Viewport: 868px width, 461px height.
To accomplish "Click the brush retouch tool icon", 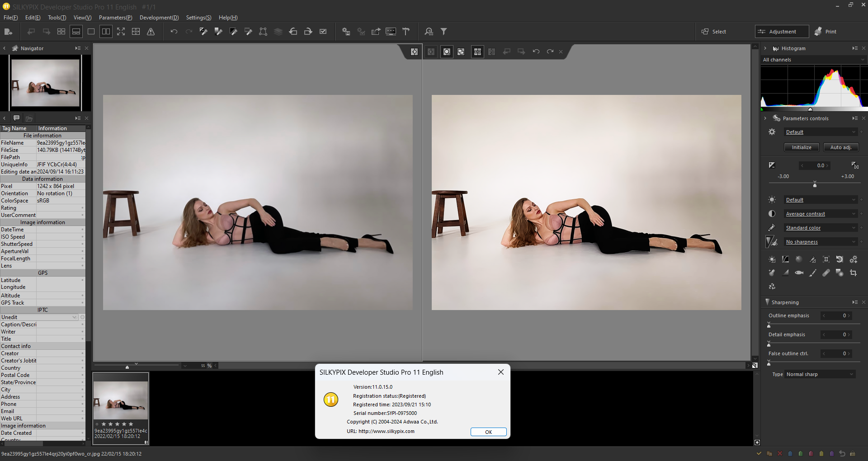I will [x=812, y=273].
